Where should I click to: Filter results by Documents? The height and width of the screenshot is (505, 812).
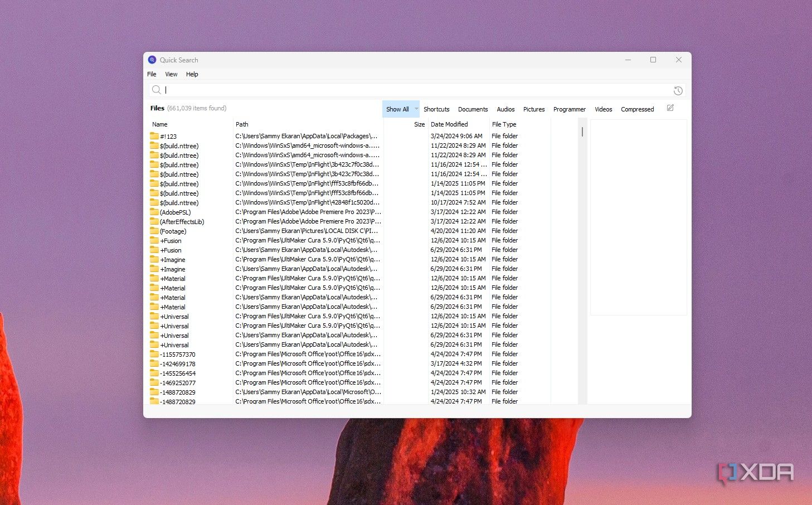473,109
